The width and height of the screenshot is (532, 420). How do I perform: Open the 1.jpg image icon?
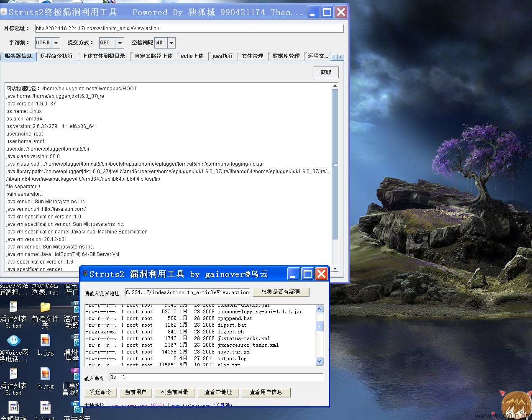click(45, 341)
